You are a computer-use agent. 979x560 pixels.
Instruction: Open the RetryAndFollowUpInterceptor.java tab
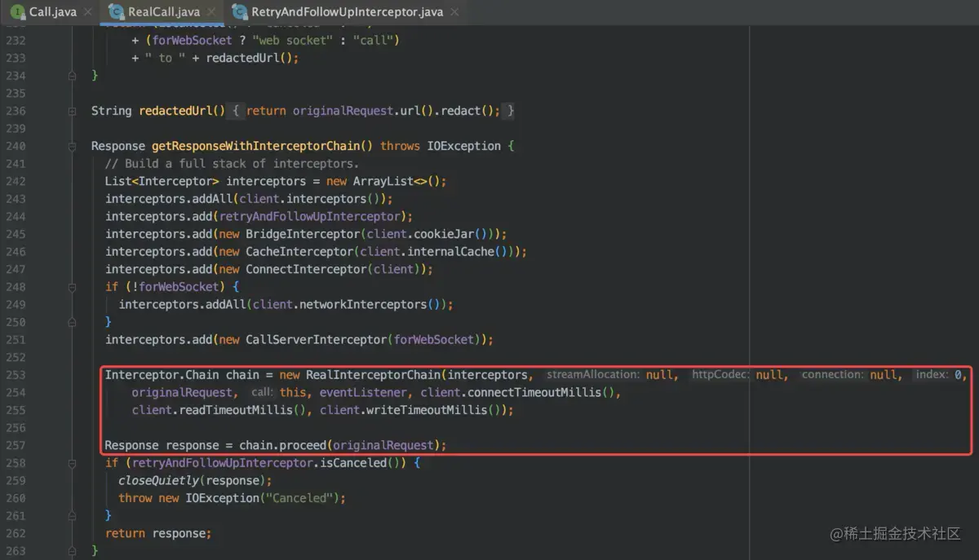(x=348, y=12)
